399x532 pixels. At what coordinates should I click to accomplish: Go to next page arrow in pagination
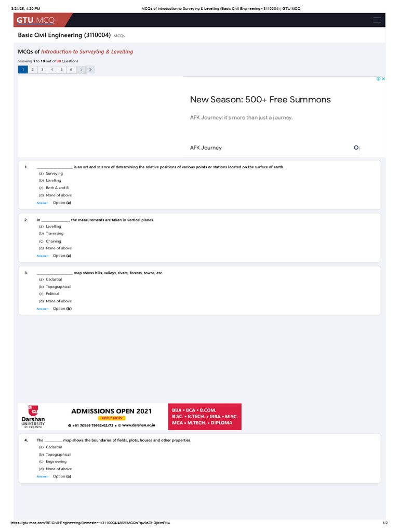click(x=81, y=70)
